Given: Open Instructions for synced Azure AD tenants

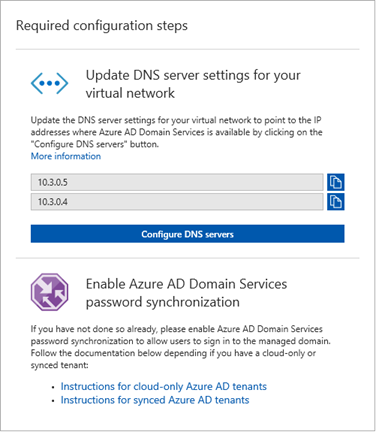Looking at the screenshot, I should click(x=155, y=400).
